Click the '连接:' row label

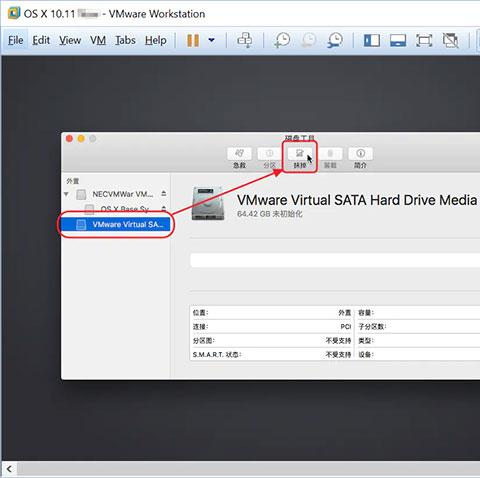coord(200,327)
